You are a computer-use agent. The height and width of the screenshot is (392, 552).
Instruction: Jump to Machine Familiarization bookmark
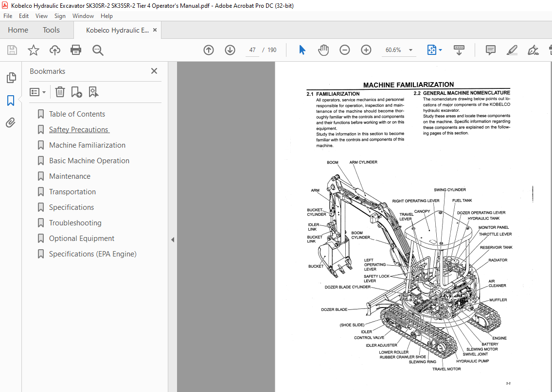point(88,145)
